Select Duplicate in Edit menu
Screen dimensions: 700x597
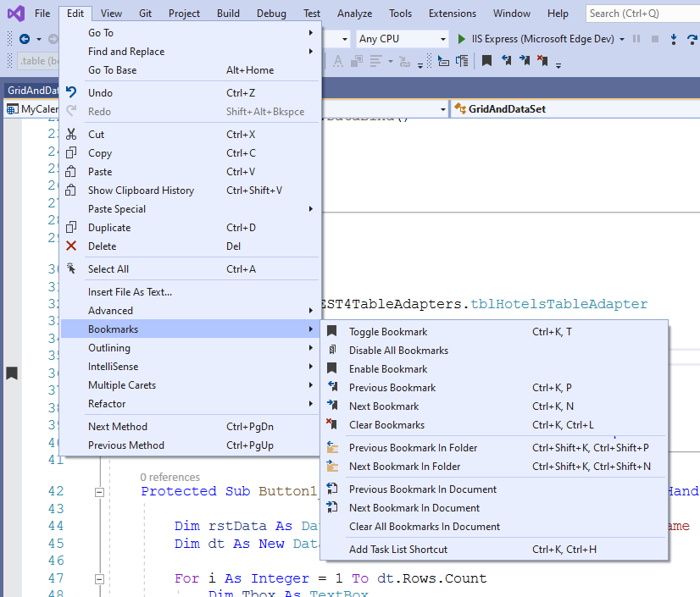tap(191, 228)
